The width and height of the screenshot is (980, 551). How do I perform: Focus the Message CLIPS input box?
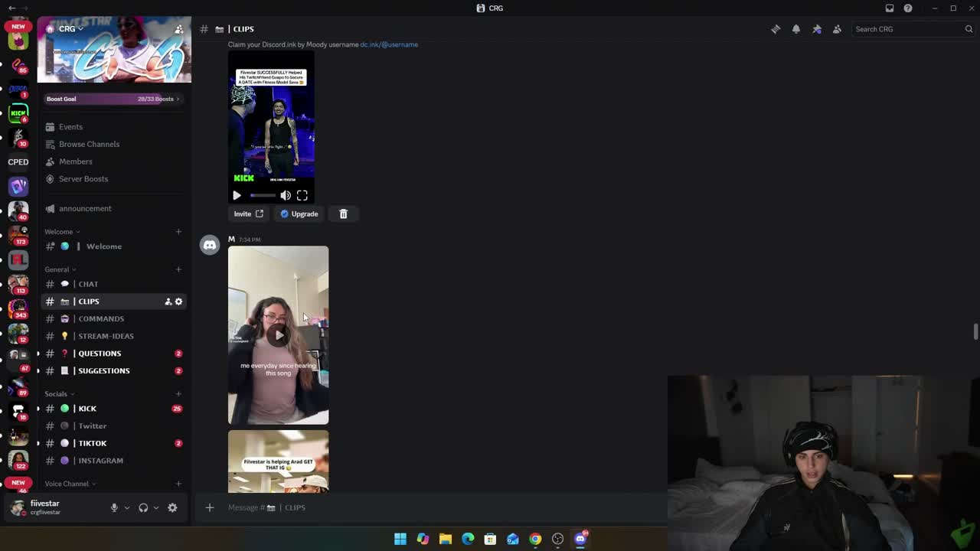coord(444,507)
